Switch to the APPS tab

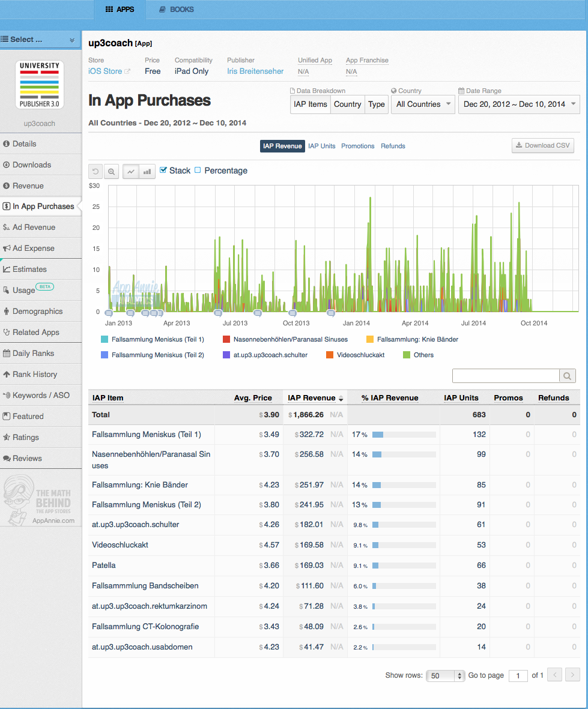tap(120, 10)
